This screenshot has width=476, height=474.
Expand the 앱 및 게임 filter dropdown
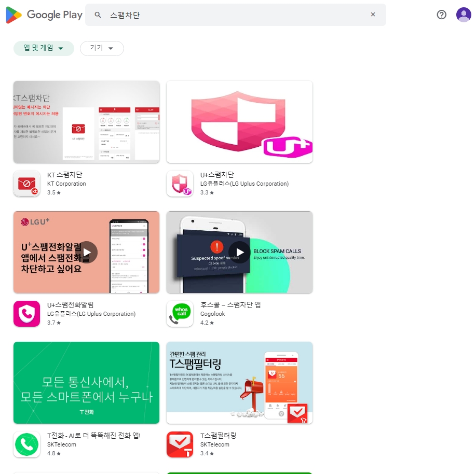point(44,48)
